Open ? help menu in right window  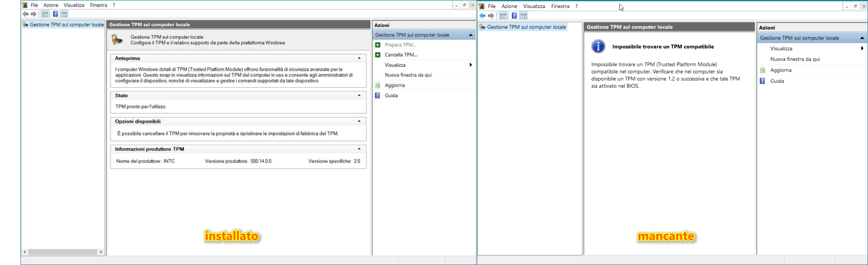pos(577,6)
